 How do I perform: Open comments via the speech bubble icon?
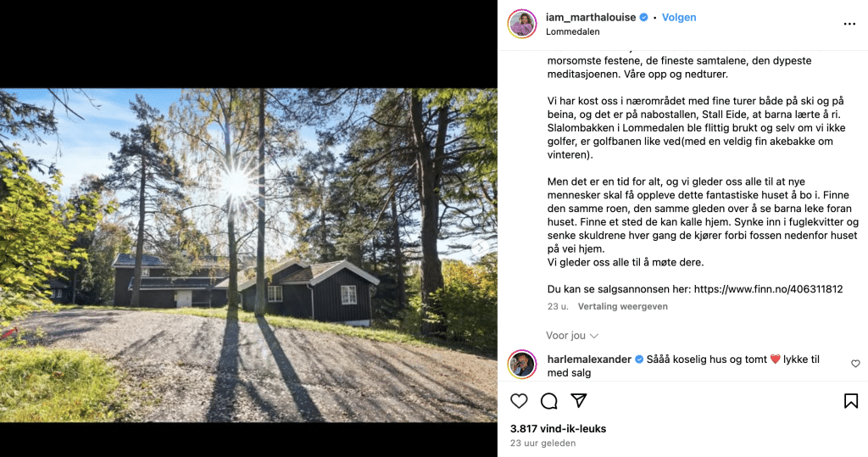548,400
